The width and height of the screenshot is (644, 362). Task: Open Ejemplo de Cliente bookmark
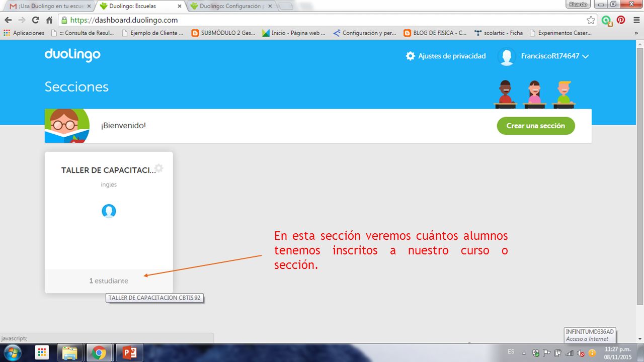coord(152,33)
